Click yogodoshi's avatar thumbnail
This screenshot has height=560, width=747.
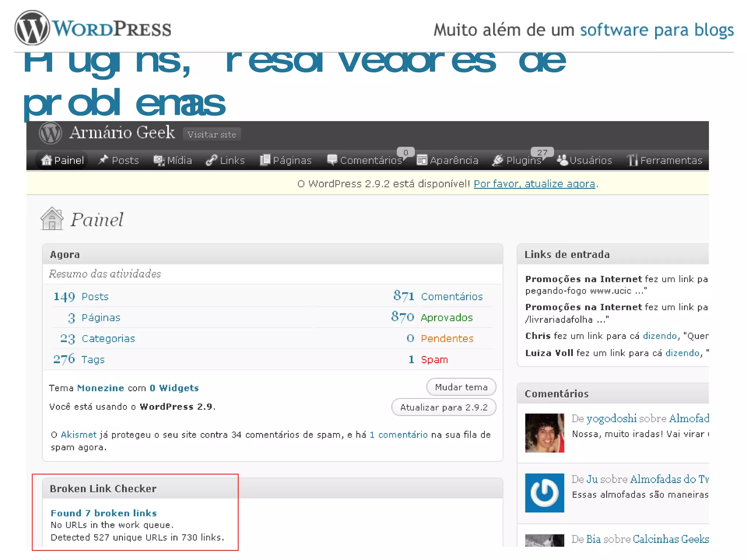coord(544,433)
